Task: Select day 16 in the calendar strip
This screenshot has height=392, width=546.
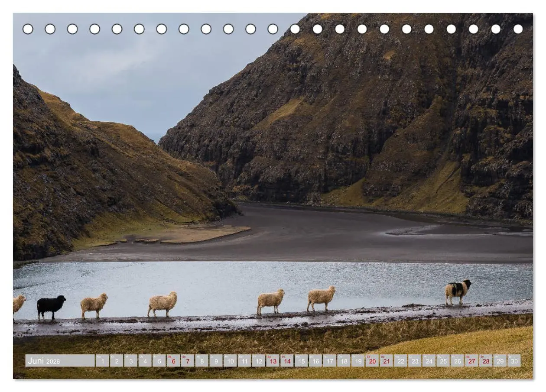Action: click(x=315, y=361)
